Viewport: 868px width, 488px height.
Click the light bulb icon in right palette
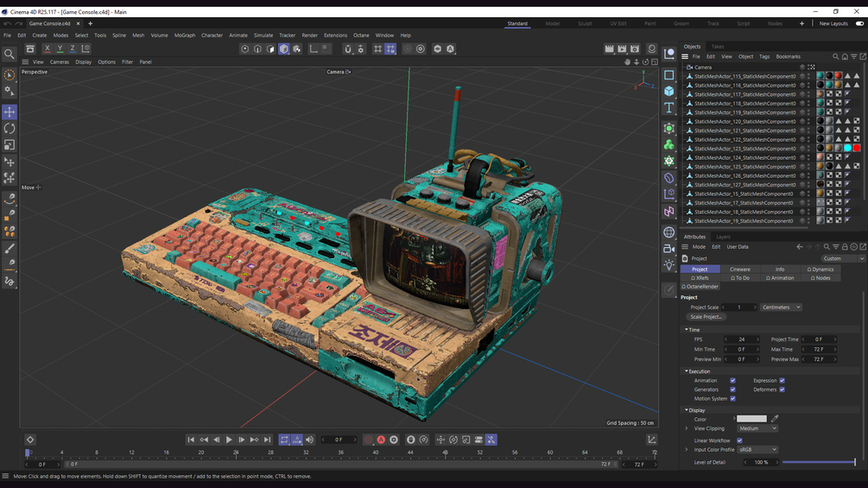[x=669, y=264]
